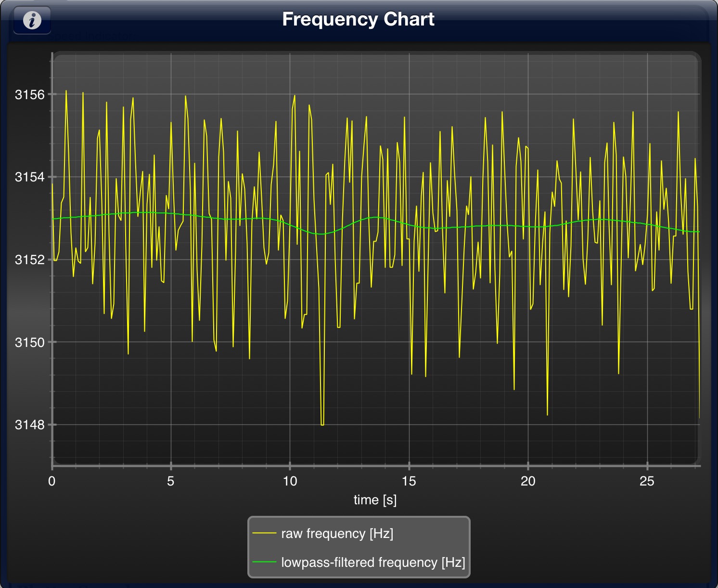This screenshot has width=718, height=588.
Task: Select the "lowpass-filtered frequency [Hz]" legend label
Action: point(373,562)
